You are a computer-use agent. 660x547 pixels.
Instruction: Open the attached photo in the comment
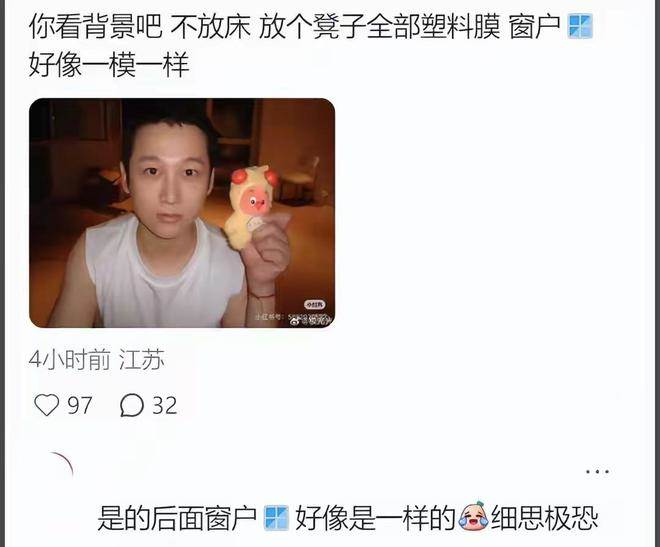(x=182, y=213)
